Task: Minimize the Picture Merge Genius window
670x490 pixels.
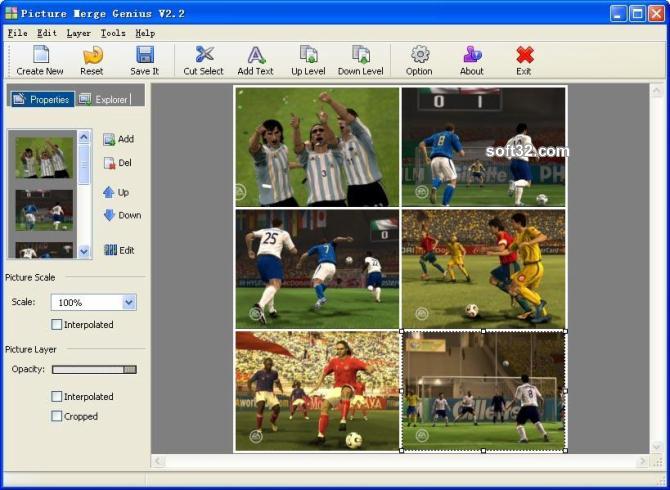Action: click(x=618, y=14)
